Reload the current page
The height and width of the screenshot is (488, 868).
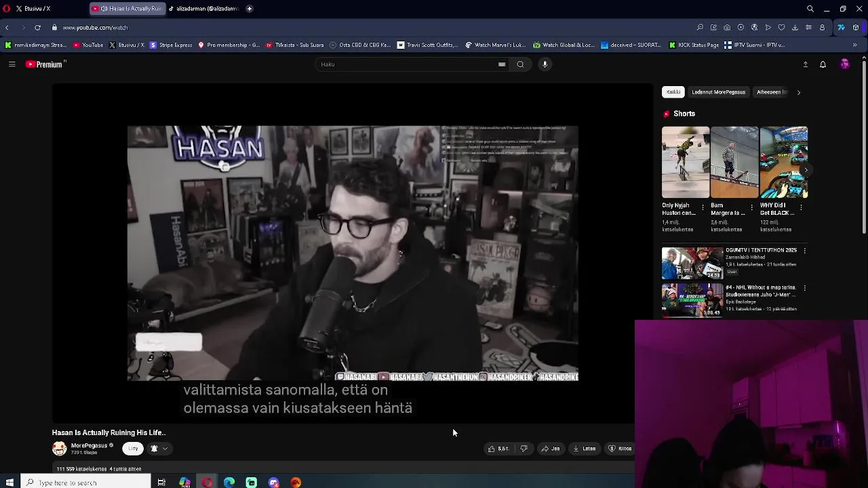[37, 28]
